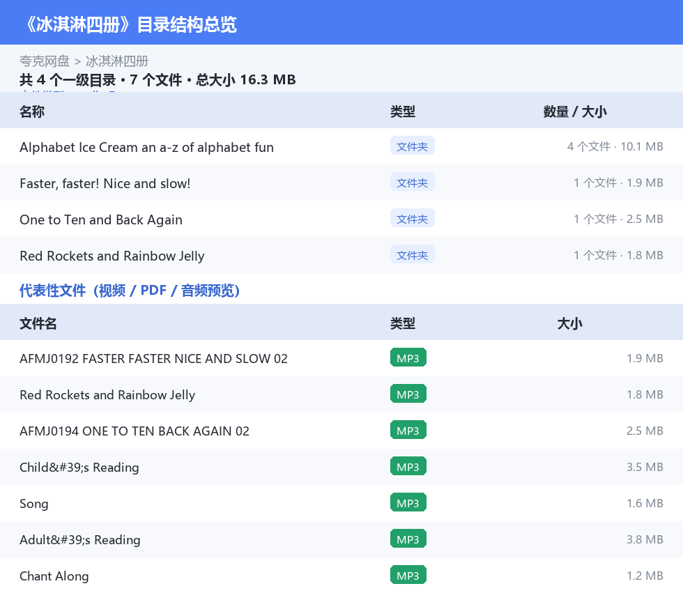Click the 数量 / 大小 column header

coord(575,111)
